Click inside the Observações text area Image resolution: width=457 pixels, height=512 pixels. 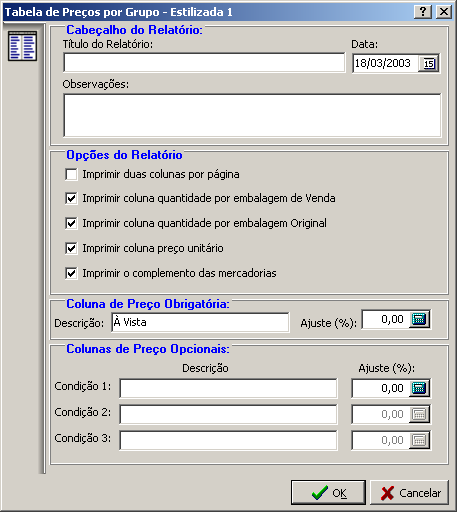[252, 115]
